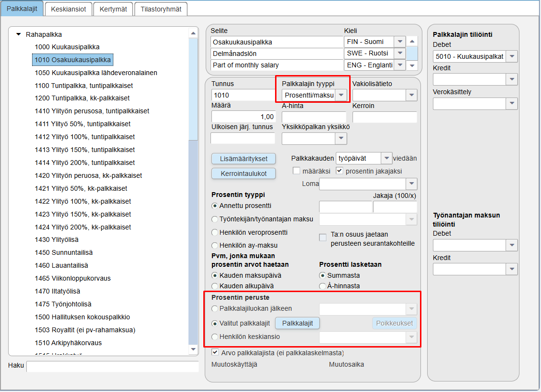The width and height of the screenshot is (541, 392).
Task: Collapse the Rahapalkka tree node
Action: 19,34
